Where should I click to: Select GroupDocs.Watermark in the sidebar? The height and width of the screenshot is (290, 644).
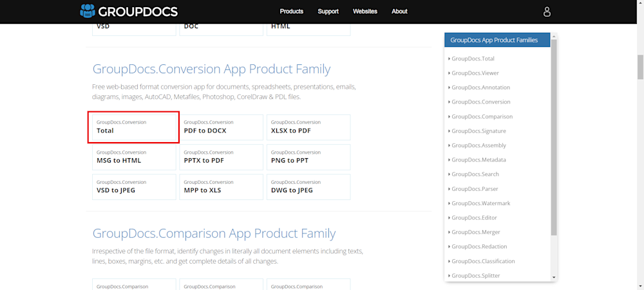pyautogui.click(x=480, y=203)
